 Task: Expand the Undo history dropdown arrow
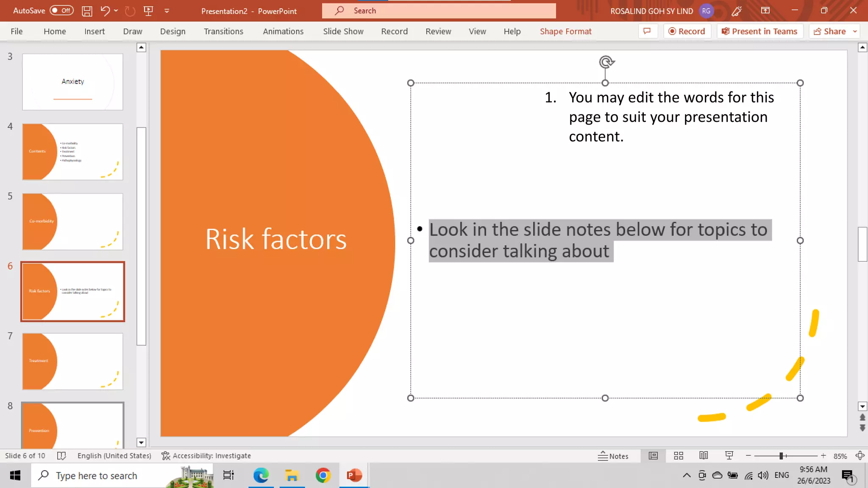116,11
